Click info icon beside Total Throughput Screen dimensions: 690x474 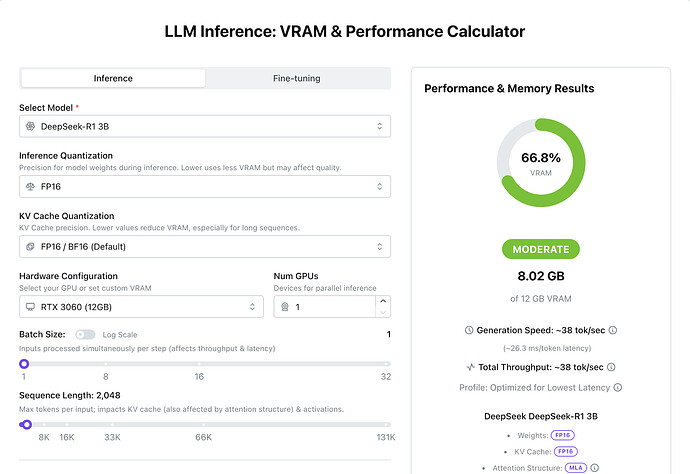click(x=612, y=367)
